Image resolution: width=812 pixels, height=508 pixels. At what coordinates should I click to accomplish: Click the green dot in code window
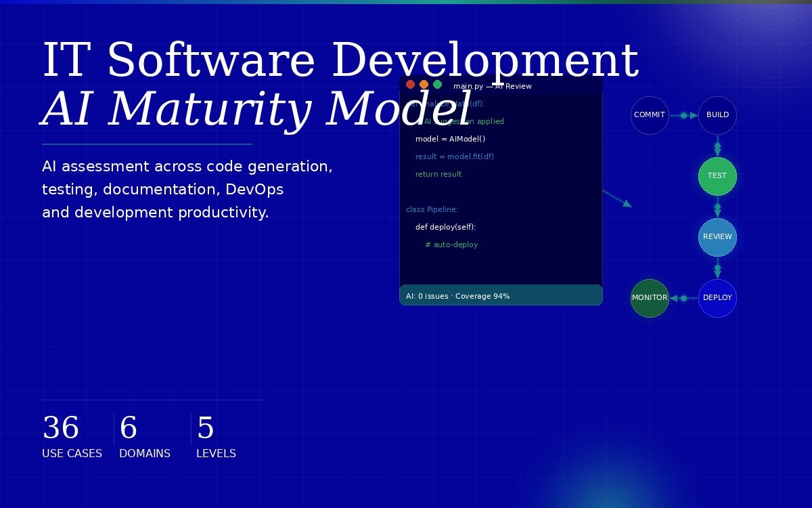click(x=437, y=85)
